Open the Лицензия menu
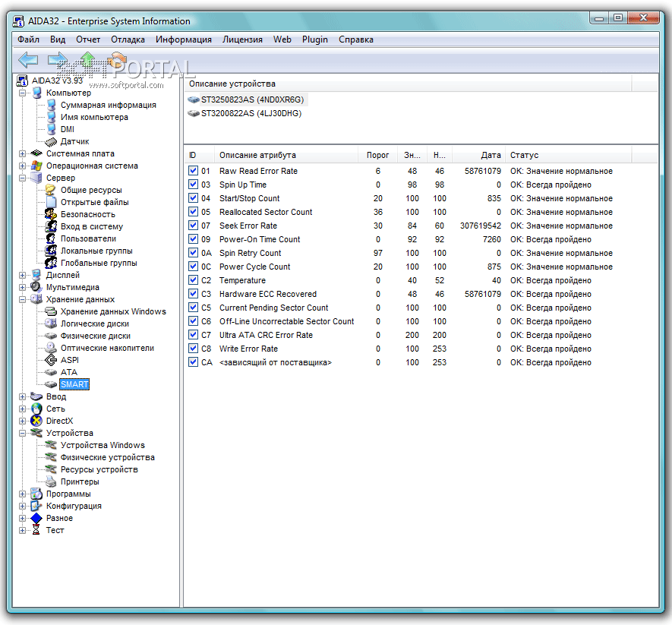 tap(242, 39)
